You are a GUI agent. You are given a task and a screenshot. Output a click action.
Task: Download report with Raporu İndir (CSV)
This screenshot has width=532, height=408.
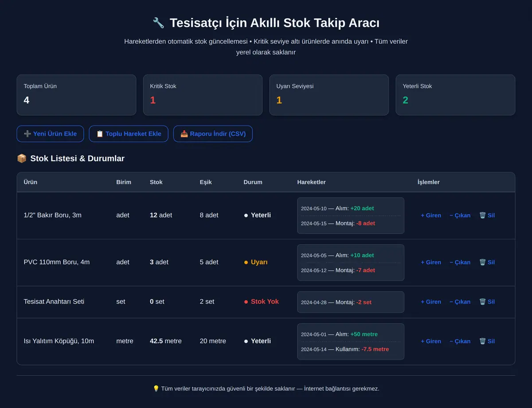click(213, 134)
